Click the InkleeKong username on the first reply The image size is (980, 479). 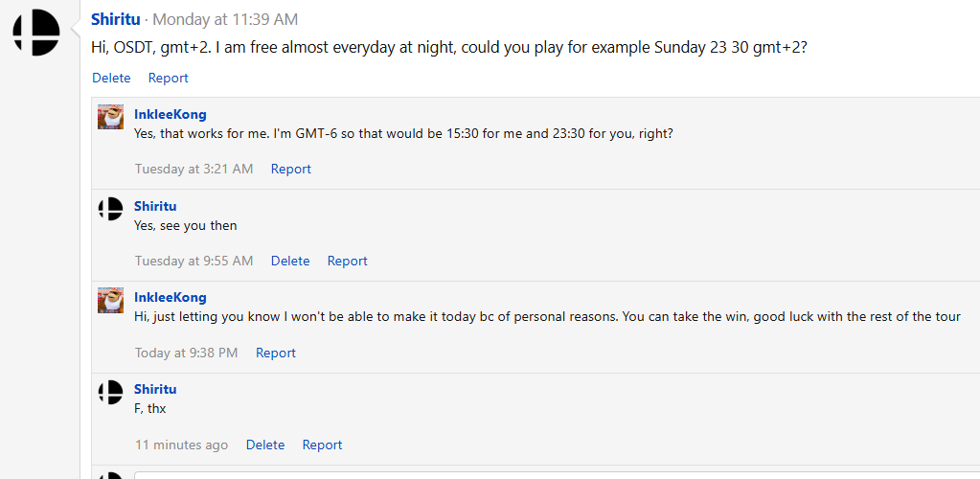(x=170, y=114)
